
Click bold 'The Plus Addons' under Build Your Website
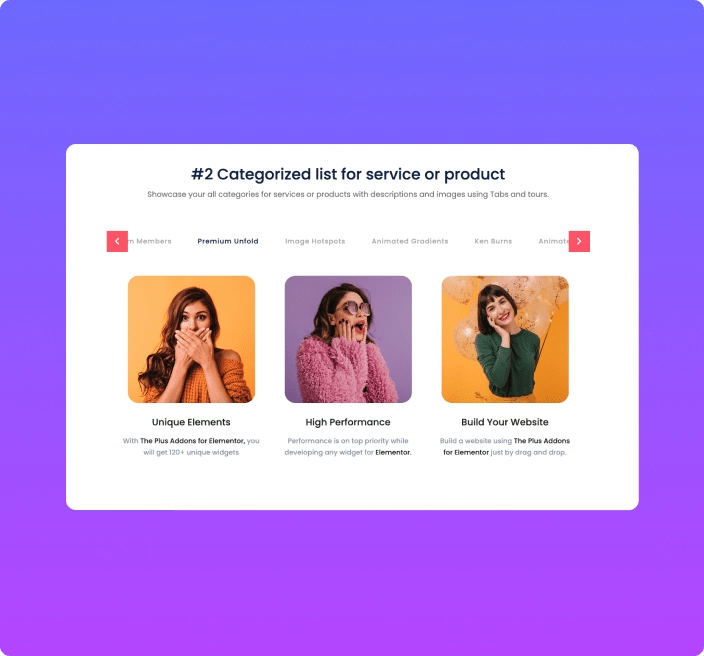[542, 441]
